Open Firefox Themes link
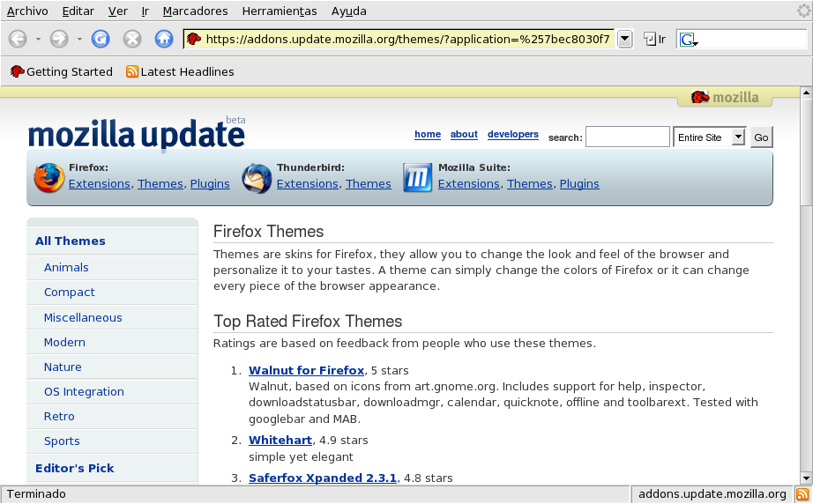The height and width of the screenshot is (504, 813). (160, 184)
